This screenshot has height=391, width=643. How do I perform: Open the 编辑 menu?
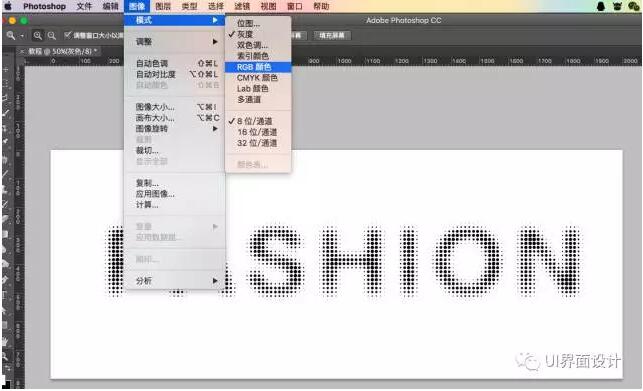(x=110, y=6)
